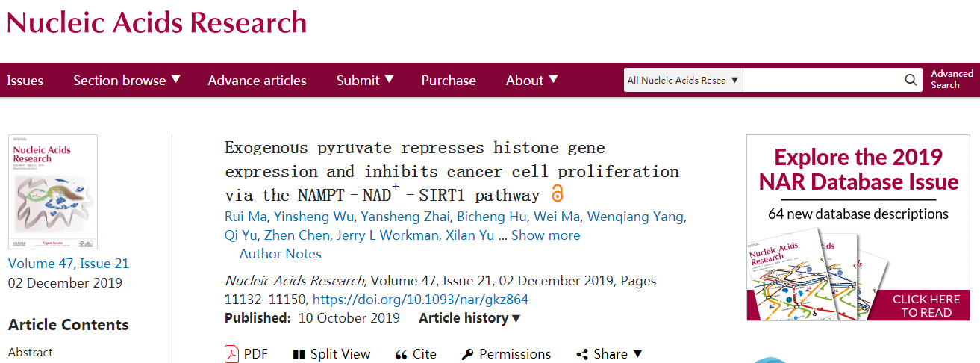The width and height of the screenshot is (980, 363).
Task: Expand the About dropdown menu
Action: click(531, 80)
